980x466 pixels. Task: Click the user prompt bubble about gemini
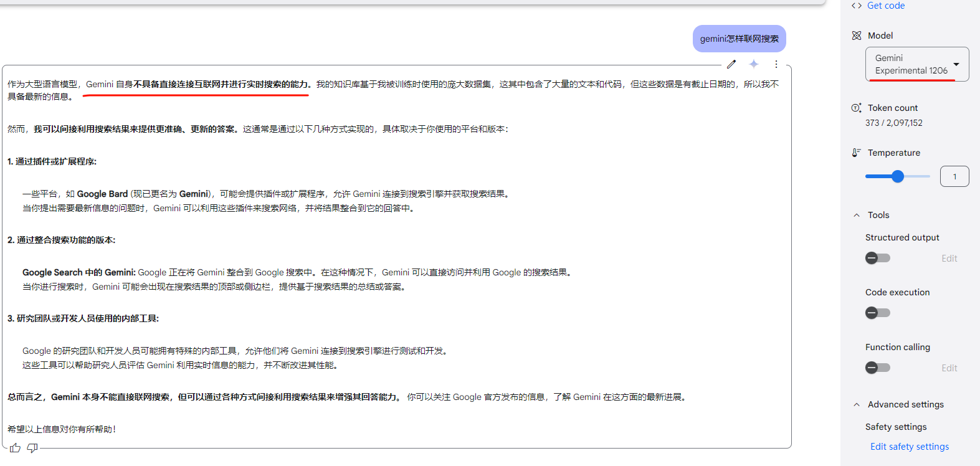tap(740, 39)
